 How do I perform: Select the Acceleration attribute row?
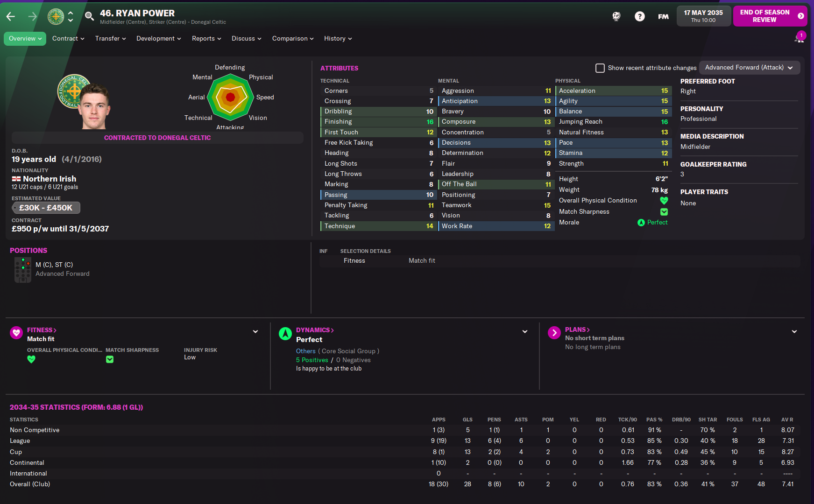613,91
